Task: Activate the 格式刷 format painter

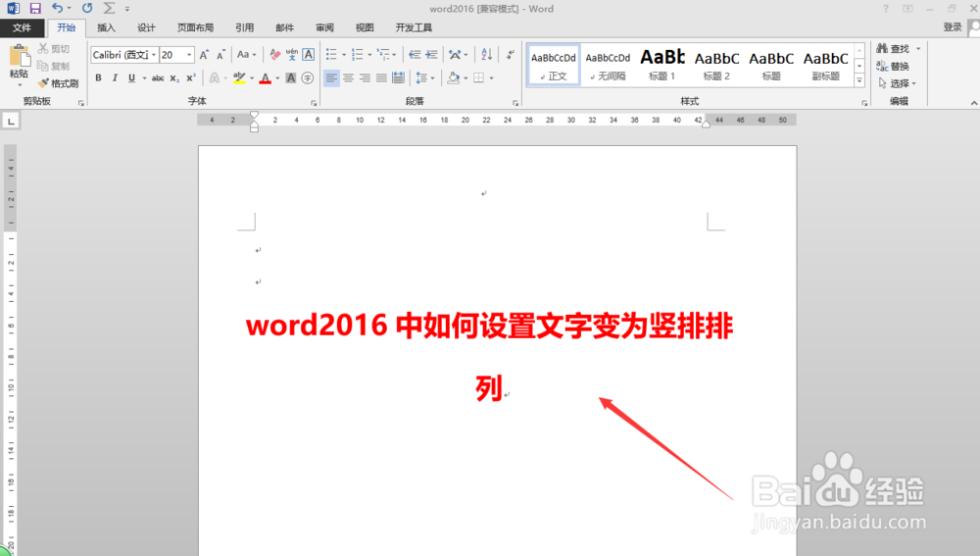Action: coord(58,83)
